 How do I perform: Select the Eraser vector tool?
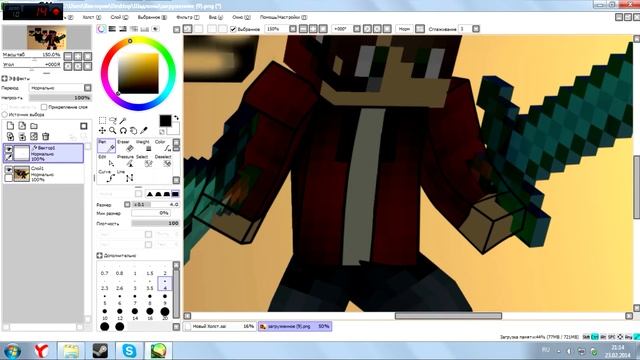125,146
